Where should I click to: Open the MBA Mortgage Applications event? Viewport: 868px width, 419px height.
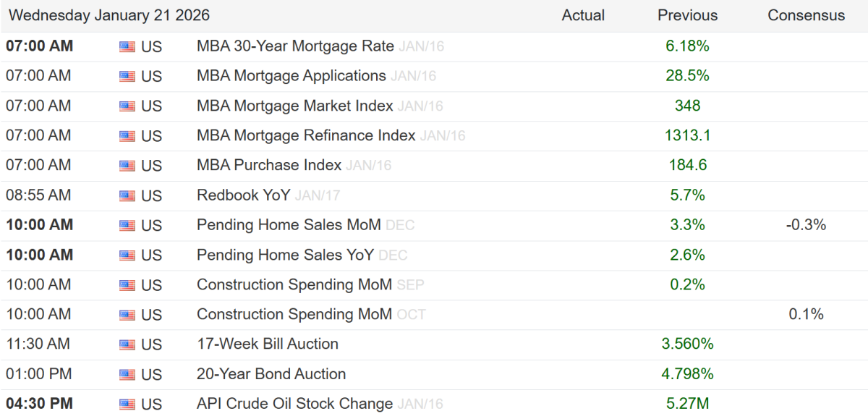point(291,76)
